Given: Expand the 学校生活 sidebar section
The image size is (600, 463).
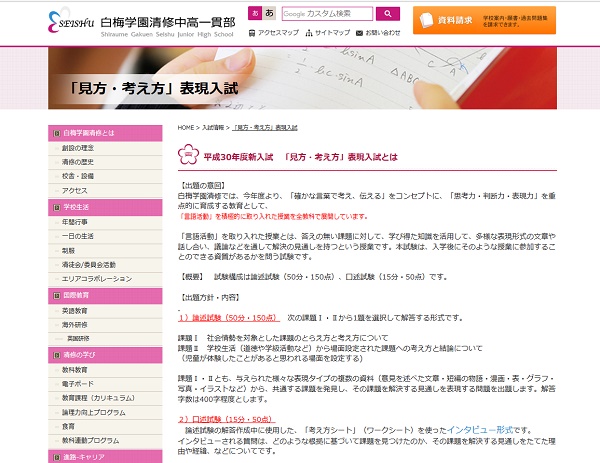Looking at the screenshot, I should click(x=105, y=206).
